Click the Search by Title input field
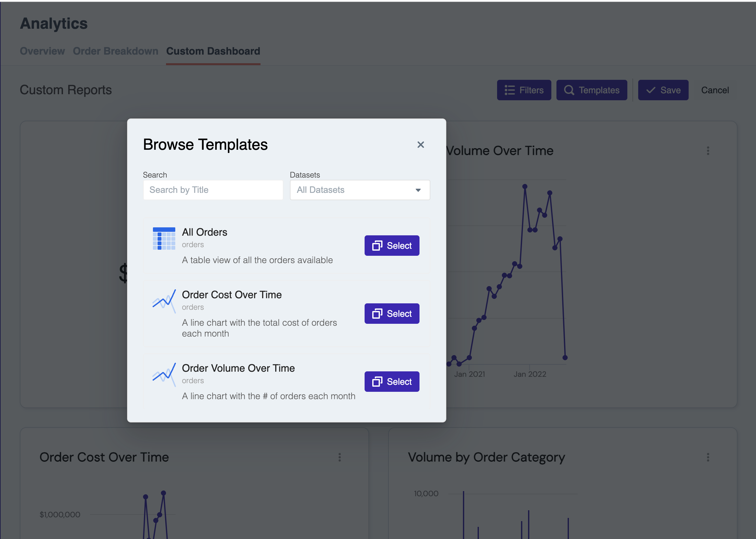Viewport: 756px width, 539px height. [213, 190]
